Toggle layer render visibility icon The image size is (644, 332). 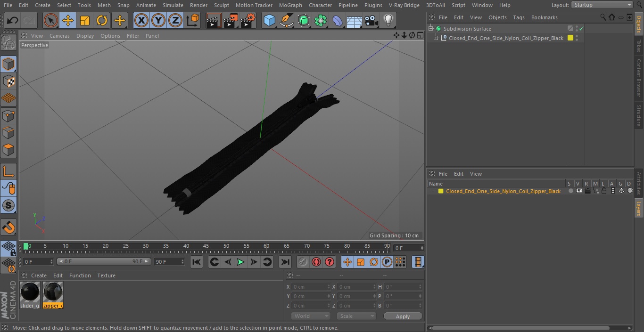tap(587, 191)
